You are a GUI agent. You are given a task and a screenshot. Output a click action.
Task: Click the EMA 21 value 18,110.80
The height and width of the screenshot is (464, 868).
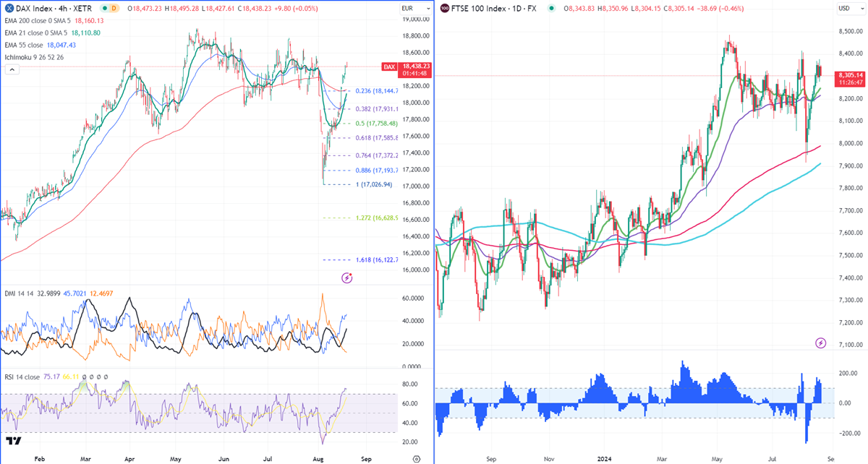pyautogui.click(x=86, y=33)
